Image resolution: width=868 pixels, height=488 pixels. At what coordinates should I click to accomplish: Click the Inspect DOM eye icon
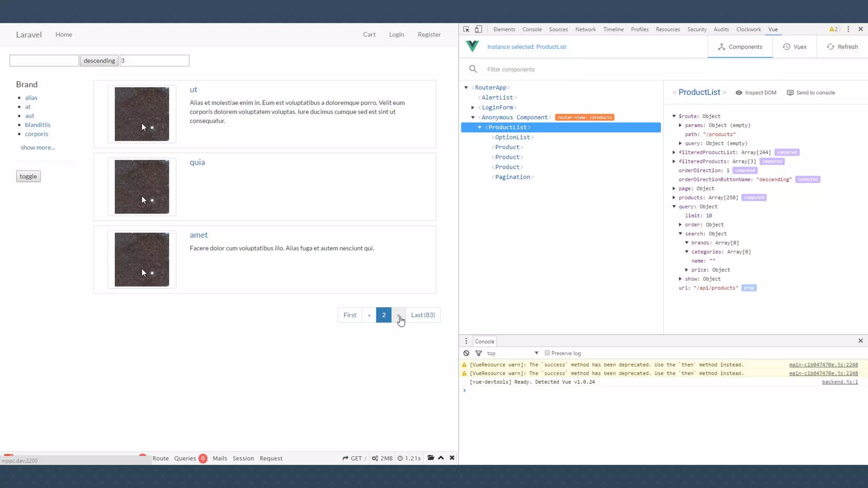[739, 93]
